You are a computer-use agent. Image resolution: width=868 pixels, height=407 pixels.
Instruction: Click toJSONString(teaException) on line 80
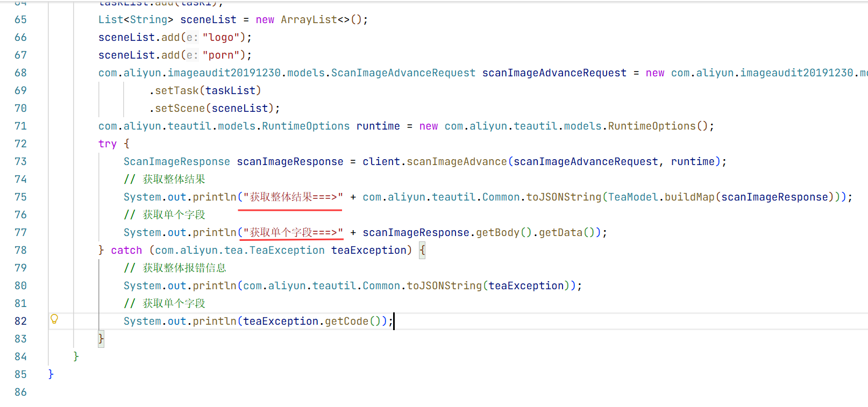coord(488,286)
